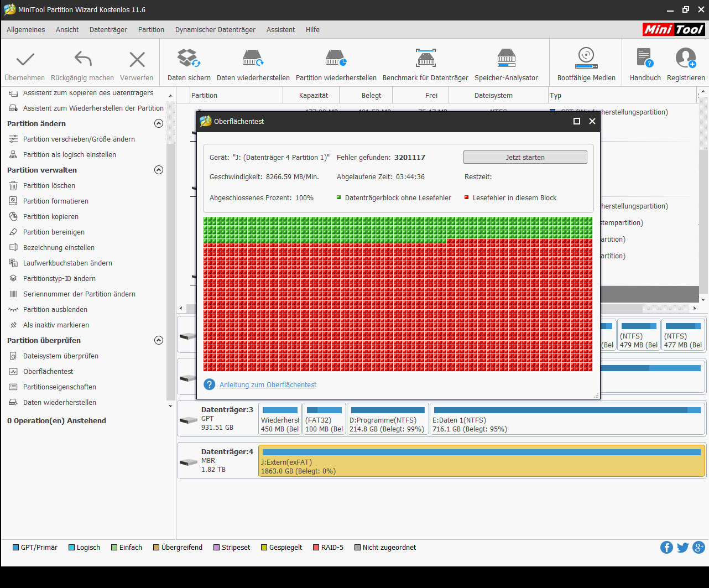Screen dimensions: 709x588
Task: Open the Dynamischer Datenträger menu
Action: tap(216, 30)
